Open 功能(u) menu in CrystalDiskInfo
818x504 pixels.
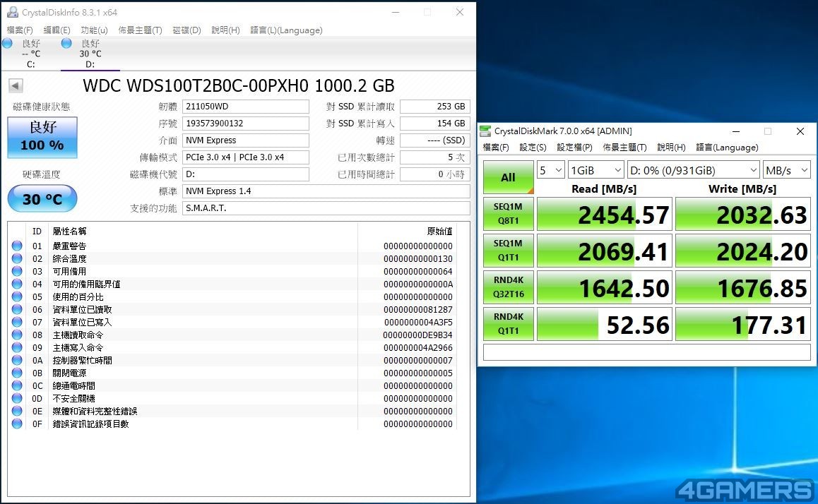tap(94, 30)
